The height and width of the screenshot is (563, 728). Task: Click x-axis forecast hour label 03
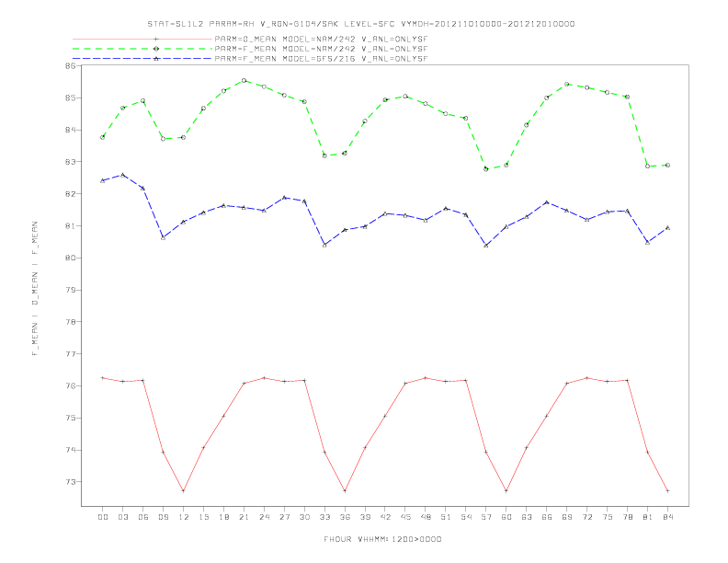(123, 517)
